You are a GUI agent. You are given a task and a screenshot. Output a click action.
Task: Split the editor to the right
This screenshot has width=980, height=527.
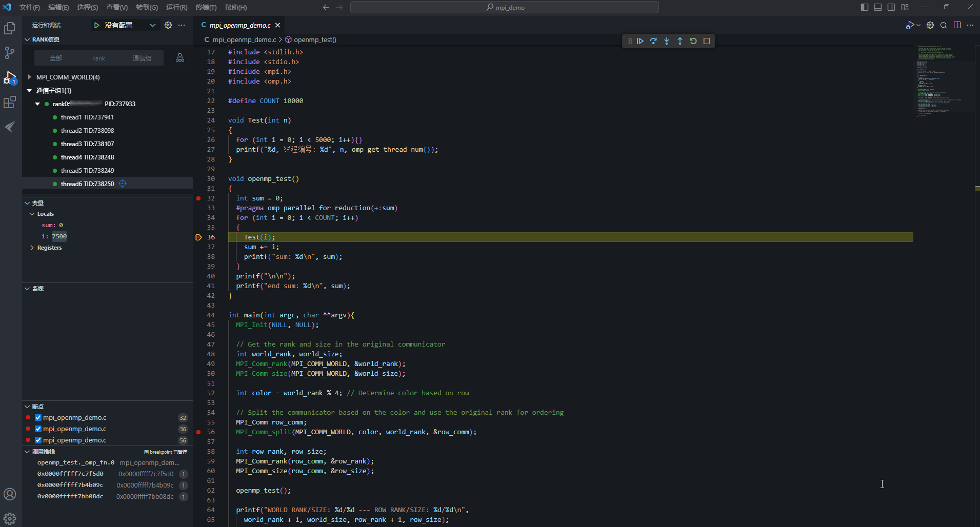(x=957, y=25)
